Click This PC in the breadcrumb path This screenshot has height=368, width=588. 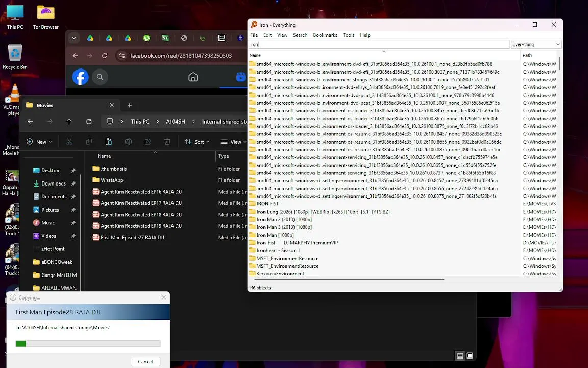(x=140, y=121)
